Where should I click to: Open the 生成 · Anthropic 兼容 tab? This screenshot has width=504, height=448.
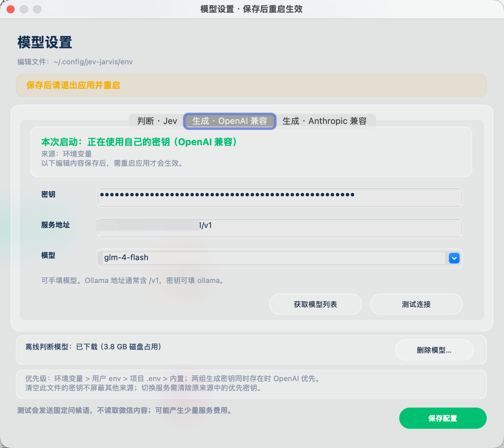pos(325,121)
